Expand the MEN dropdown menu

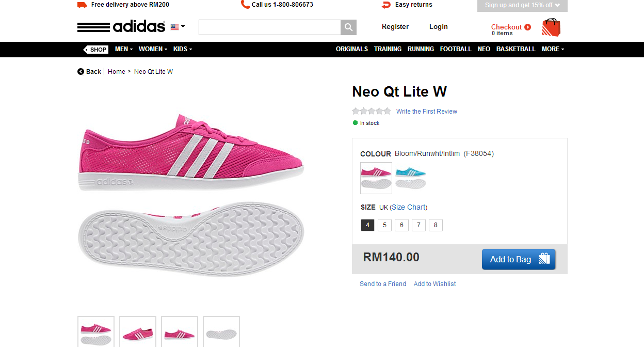pyautogui.click(x=124, y=49)
